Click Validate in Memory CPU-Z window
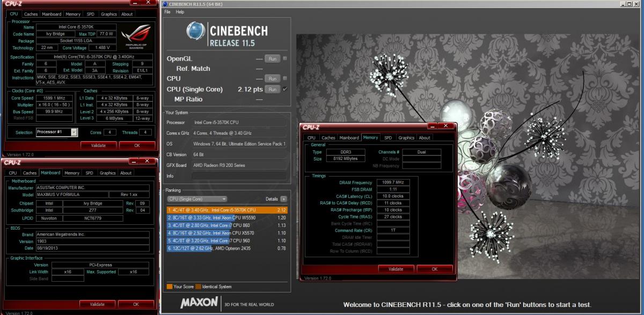 (x=396, y=269)
